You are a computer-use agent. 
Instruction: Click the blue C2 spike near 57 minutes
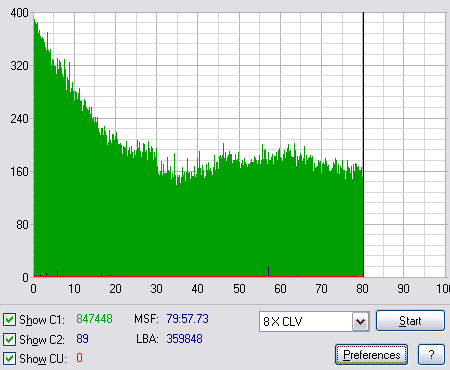click(268, 272)
